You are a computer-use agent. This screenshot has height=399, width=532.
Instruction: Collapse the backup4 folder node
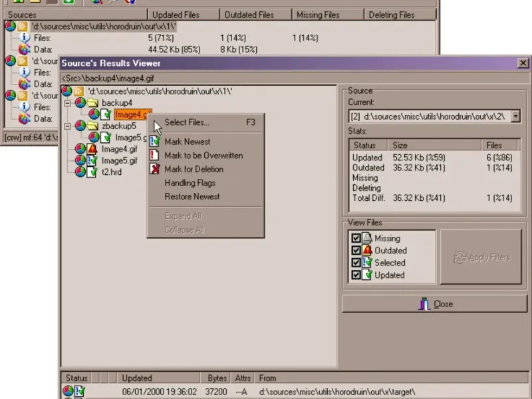(x=68, y=103)
